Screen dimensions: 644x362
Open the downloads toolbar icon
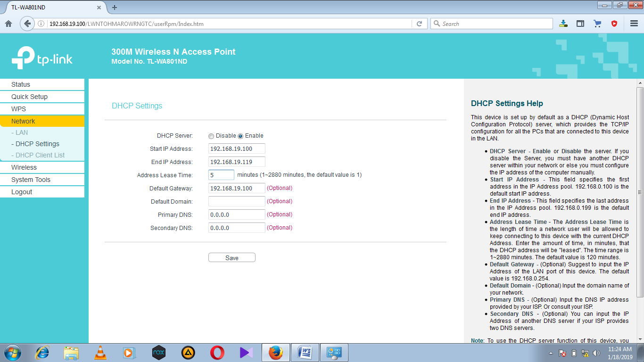coord(563,24)
